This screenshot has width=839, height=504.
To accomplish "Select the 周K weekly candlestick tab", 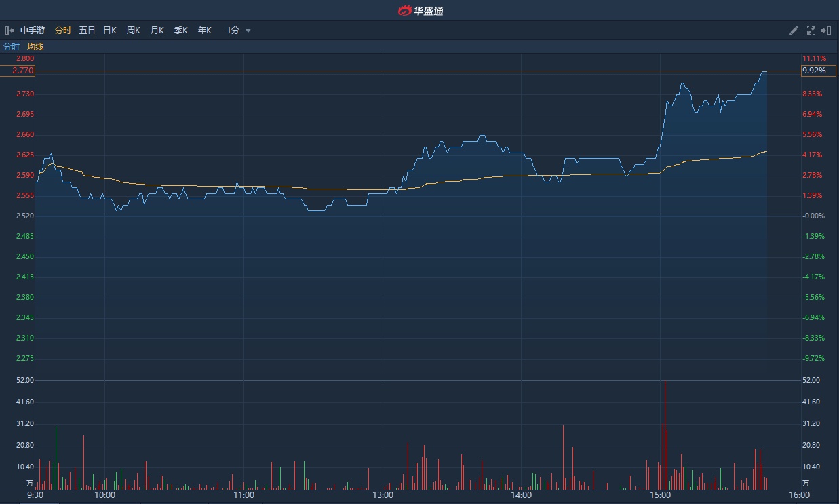I will pos(134,31).
